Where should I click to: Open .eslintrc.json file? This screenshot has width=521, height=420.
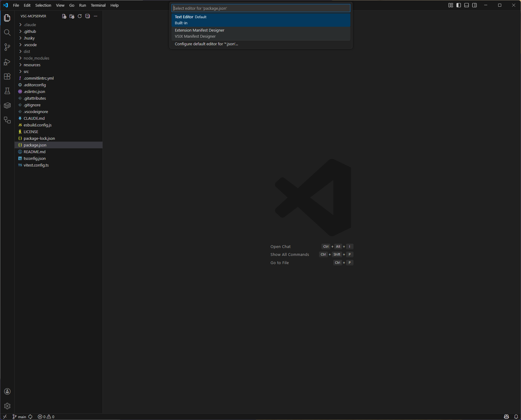[58, 91]
